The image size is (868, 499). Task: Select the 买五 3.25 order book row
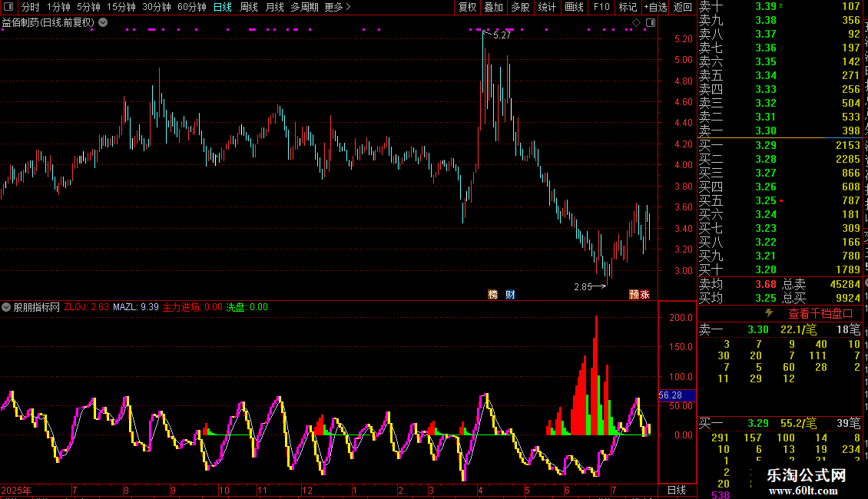point(780,200)
